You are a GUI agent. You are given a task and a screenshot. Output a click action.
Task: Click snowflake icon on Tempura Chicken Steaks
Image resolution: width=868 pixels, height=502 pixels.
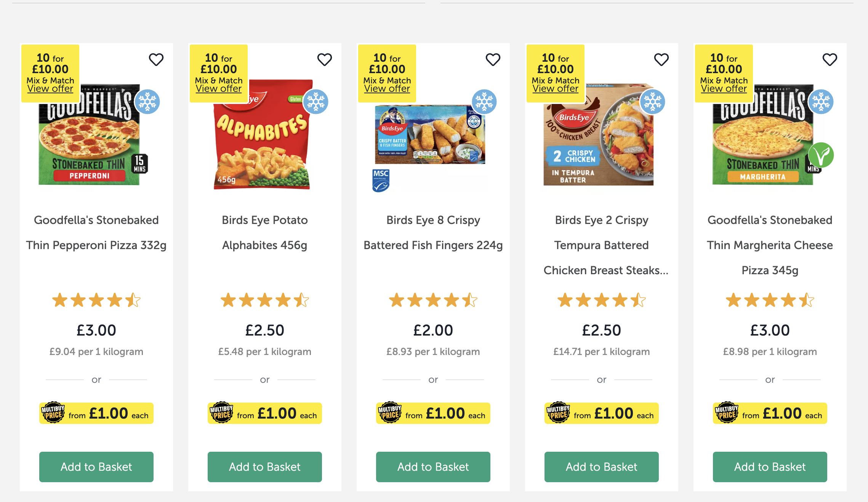[x=653, y=102]
